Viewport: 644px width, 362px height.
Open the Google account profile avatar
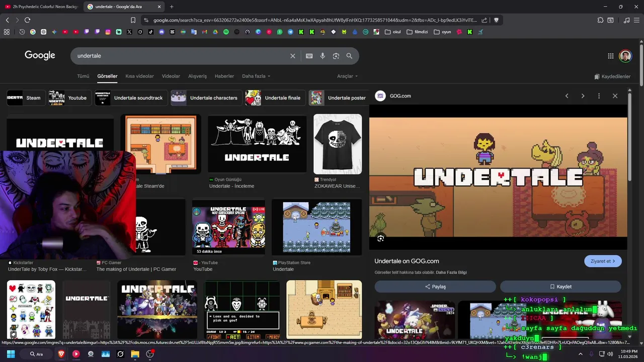tap(625, 56)
